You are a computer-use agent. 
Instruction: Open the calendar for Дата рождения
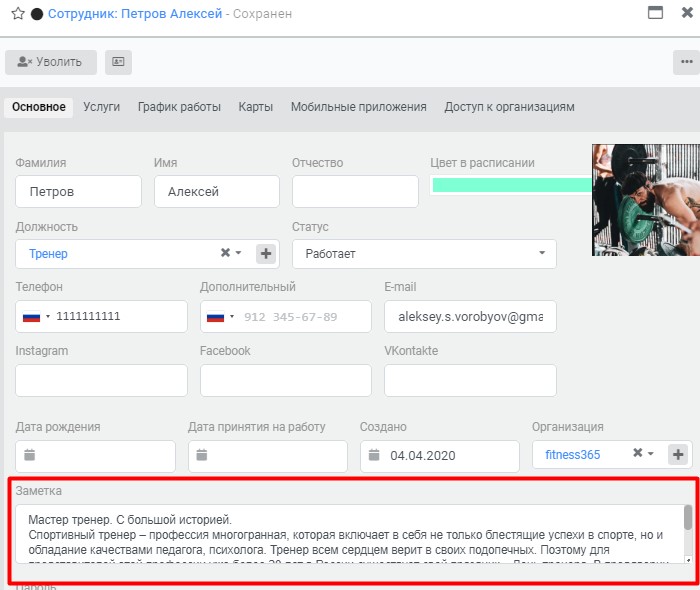pos(29,455)
